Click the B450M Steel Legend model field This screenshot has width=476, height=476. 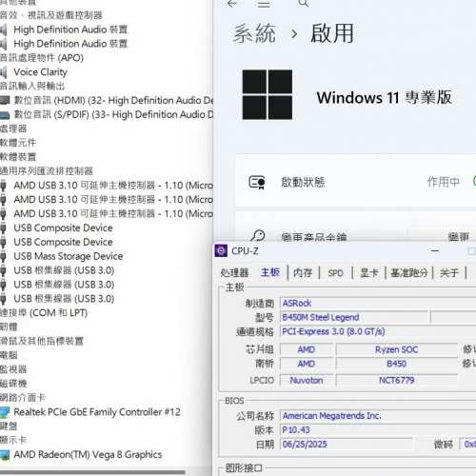353,317
